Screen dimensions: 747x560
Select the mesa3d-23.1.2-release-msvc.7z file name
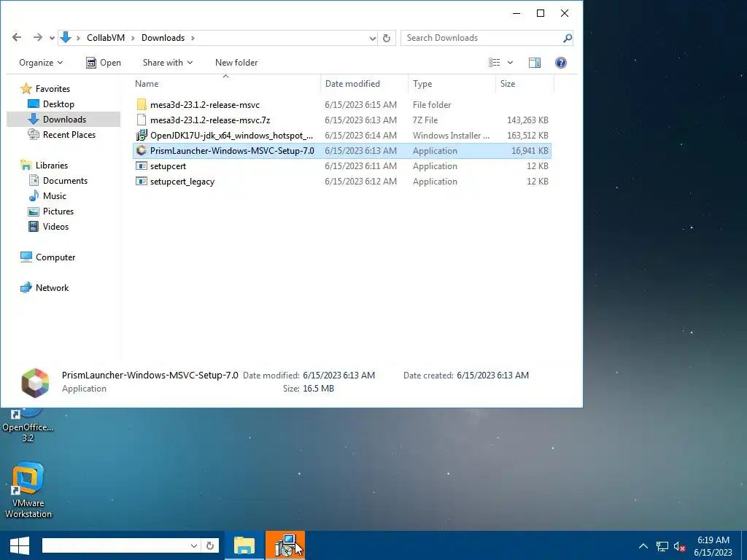pos(210,120)
